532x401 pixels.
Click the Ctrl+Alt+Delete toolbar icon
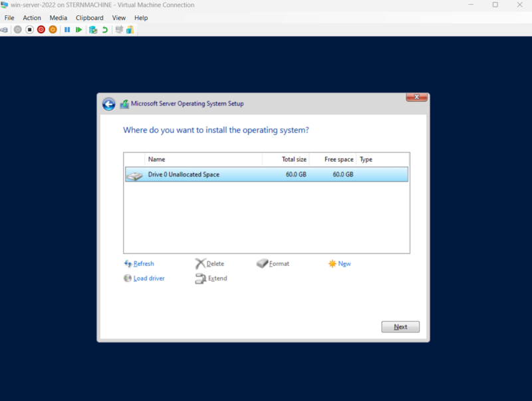[x=4, y=30]
